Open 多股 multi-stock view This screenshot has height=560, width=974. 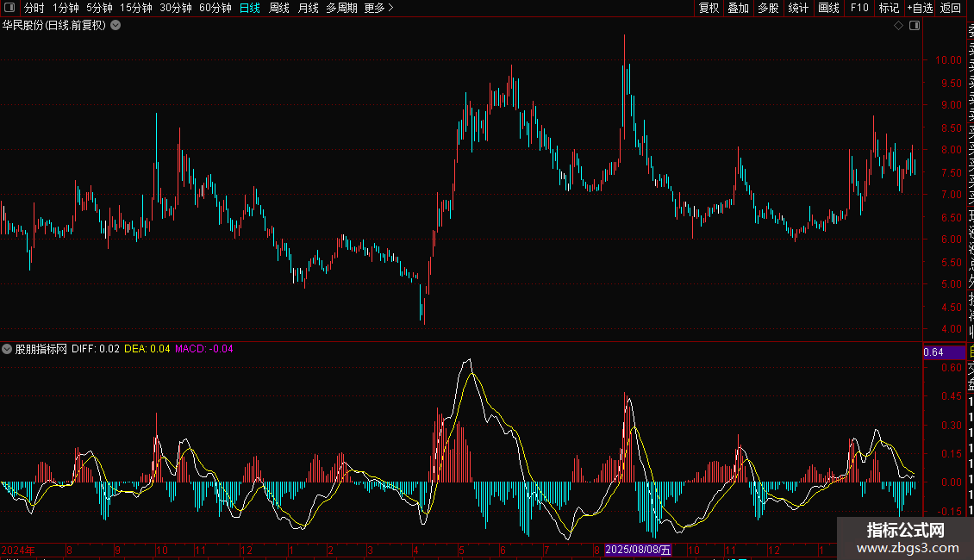point(768,8)
